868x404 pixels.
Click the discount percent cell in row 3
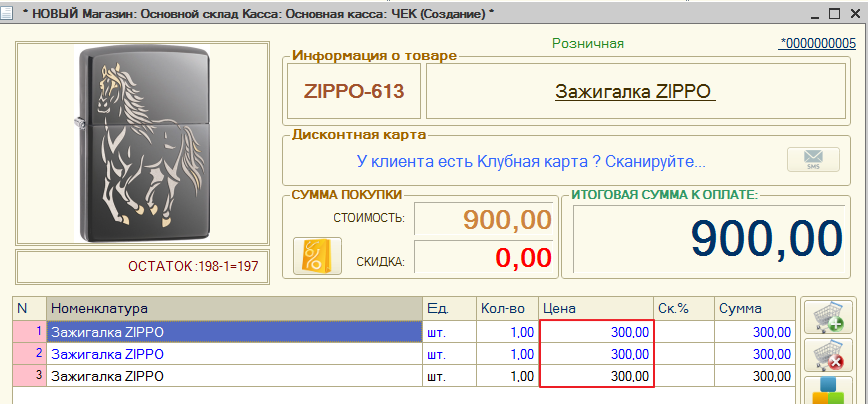click(x=684, y=376)
